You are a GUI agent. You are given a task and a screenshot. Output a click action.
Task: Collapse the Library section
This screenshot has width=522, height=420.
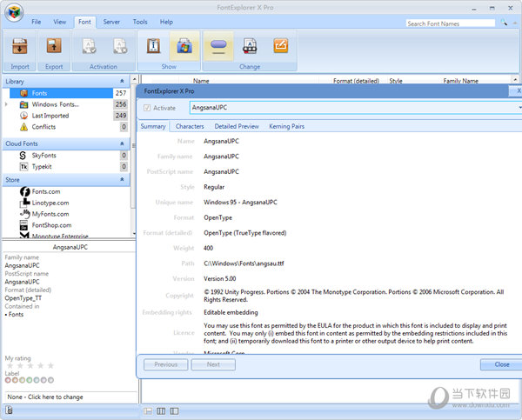click(122, 81)
